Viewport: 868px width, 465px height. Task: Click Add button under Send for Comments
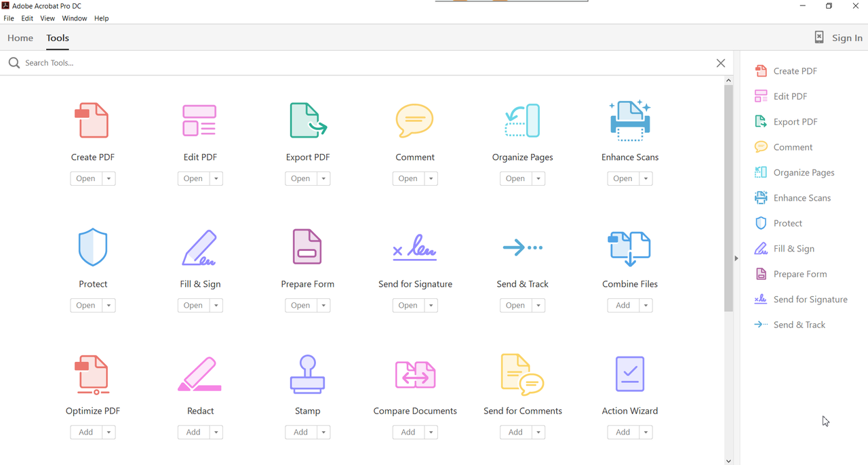[x=516, y=432]
